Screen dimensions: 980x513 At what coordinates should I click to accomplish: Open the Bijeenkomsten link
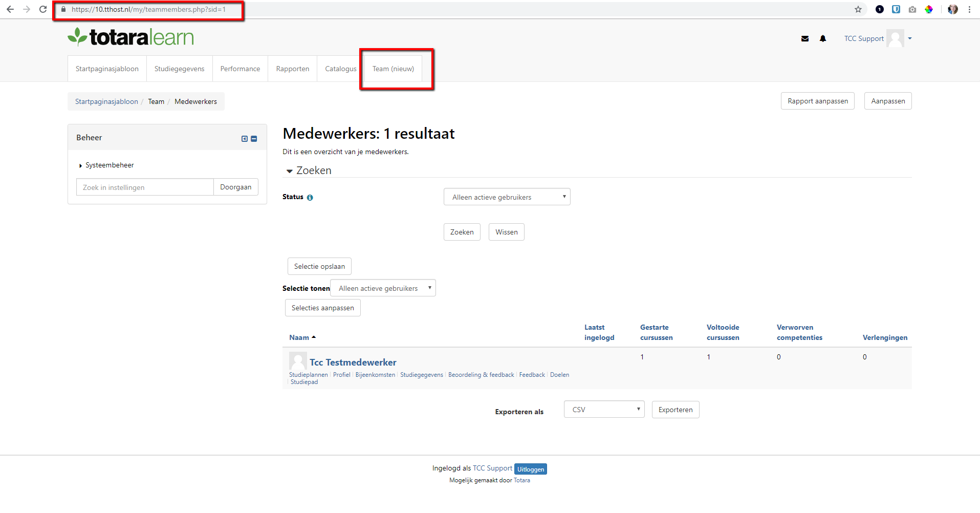pyautogui.click(x=375, y=375)
